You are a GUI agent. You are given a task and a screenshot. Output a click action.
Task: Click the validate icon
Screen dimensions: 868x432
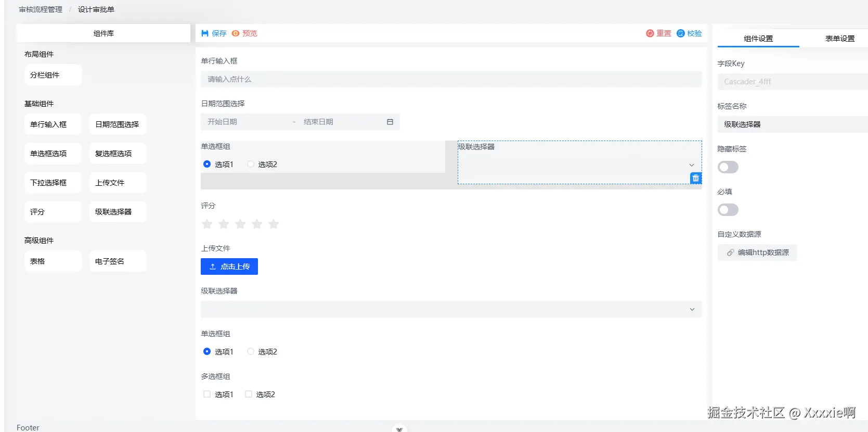[681, 33]
